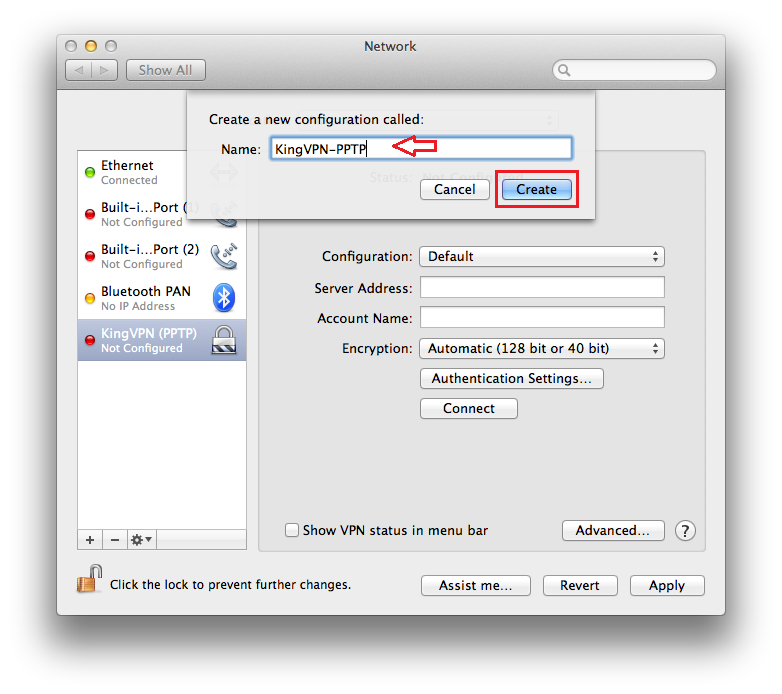Open the gear action menu
Image resolution: width=782 pixels, height=694 pixels.
tap(142, 540)
